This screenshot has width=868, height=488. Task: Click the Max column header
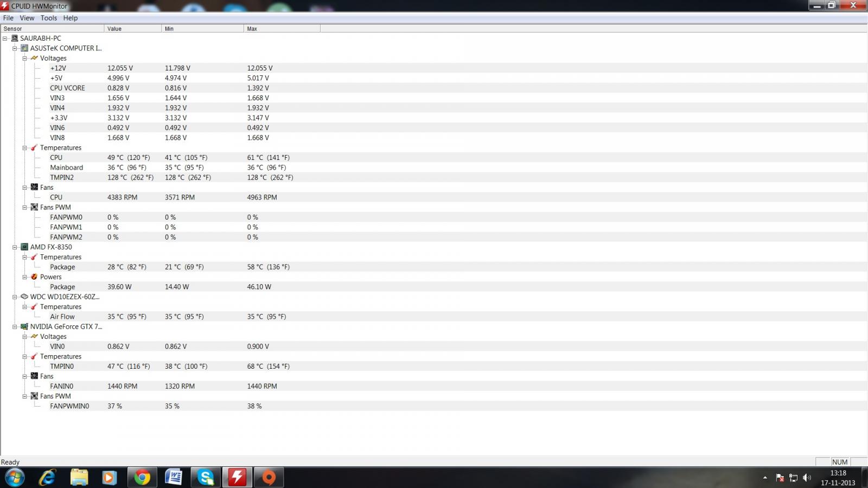[x=282, y=29]
